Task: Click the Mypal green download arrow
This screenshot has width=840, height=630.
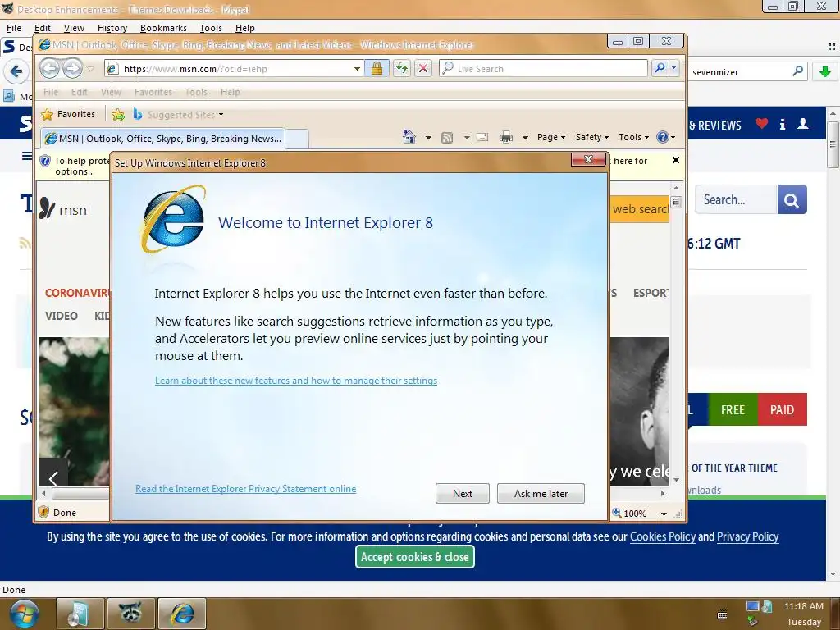Action: click(x=825, y=71)
